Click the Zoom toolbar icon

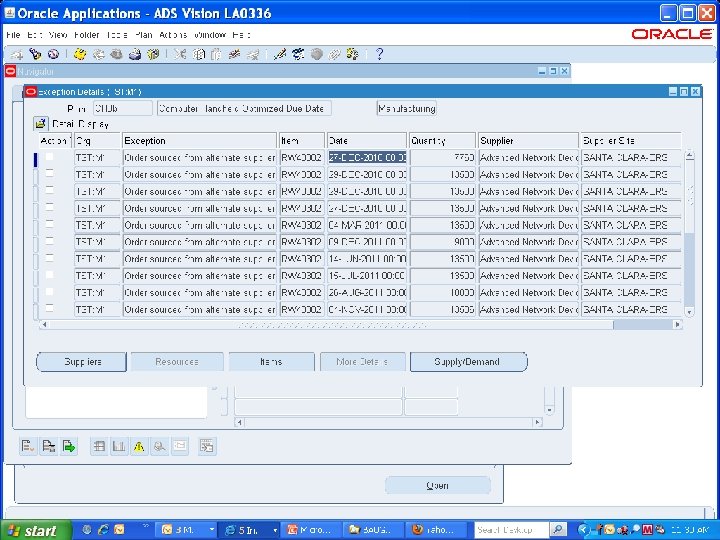(298, 55)
